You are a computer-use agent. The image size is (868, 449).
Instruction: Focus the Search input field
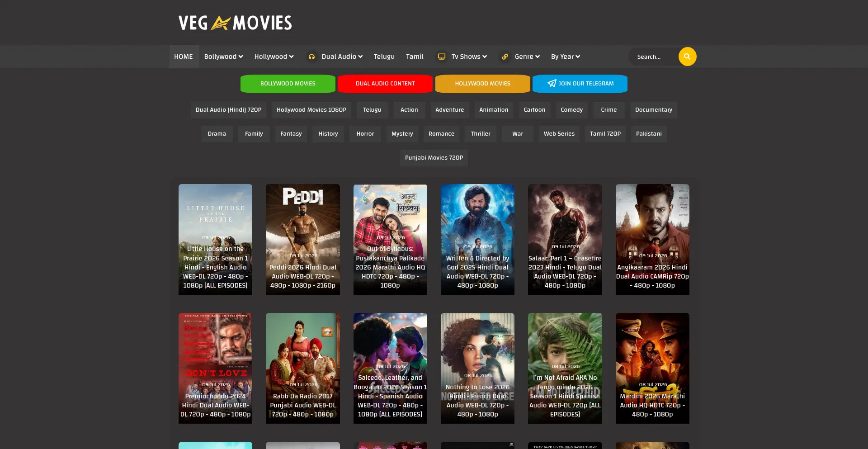coord(654,57)
